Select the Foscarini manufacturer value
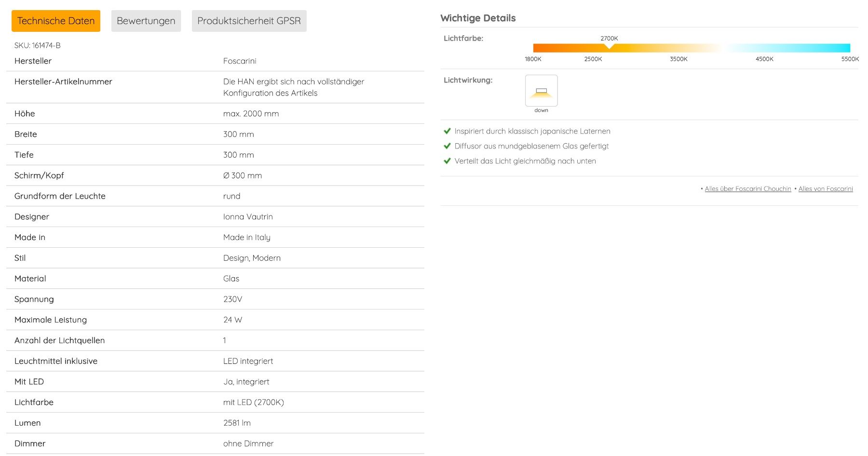 [240, 61]
